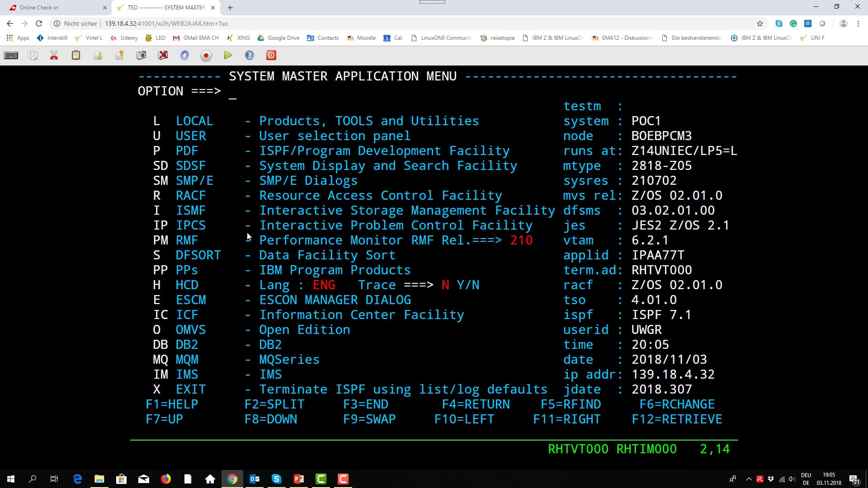This screenshot has width=868, height=488.
Task: Open Skype from the taskbar
Action: pyautogui.click(x=277, y=479)
